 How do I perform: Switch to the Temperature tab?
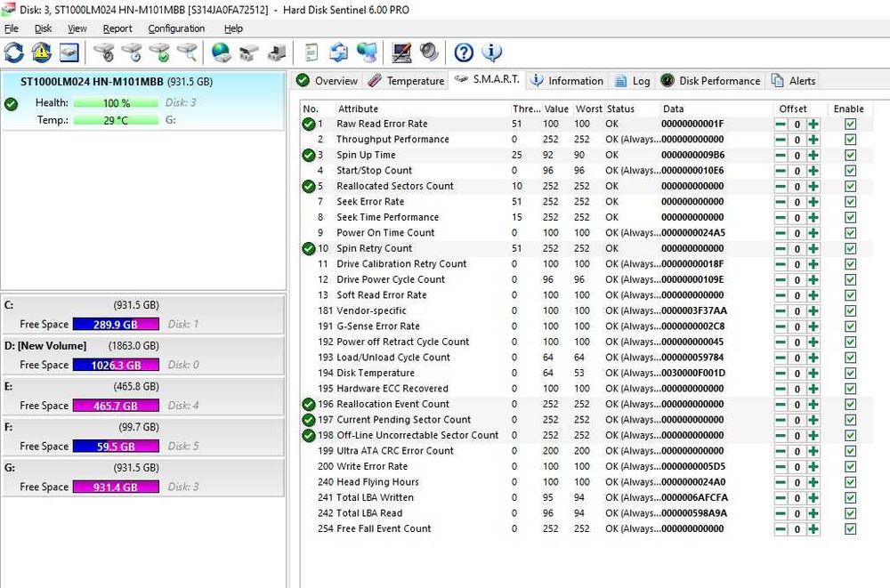click(x=407, y=81)
